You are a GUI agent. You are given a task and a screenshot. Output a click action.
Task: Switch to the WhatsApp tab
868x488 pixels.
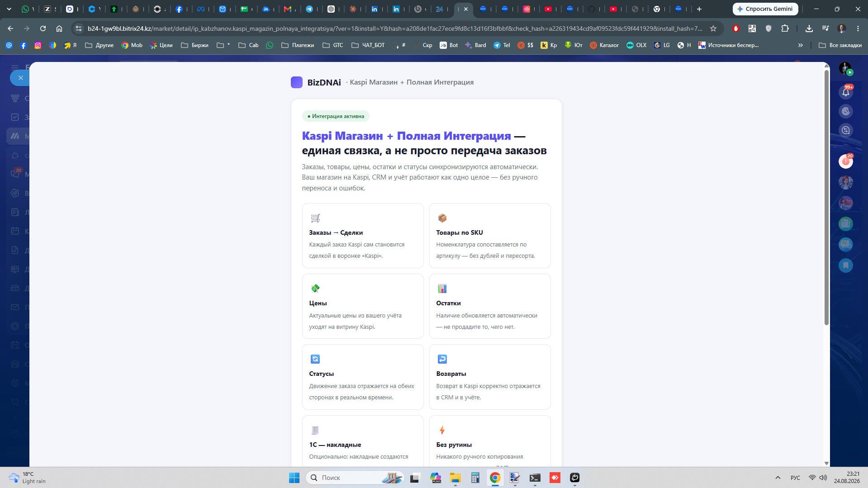(x=25, y=9)
